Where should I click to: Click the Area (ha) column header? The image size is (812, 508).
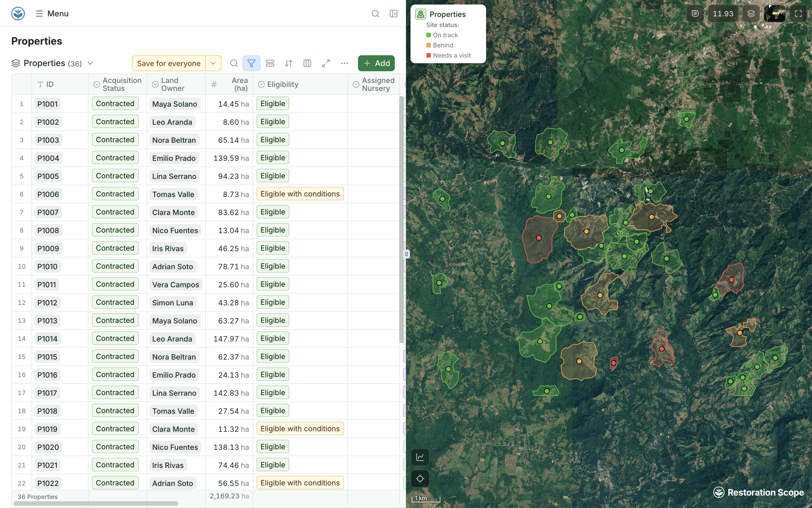(230, 84)
